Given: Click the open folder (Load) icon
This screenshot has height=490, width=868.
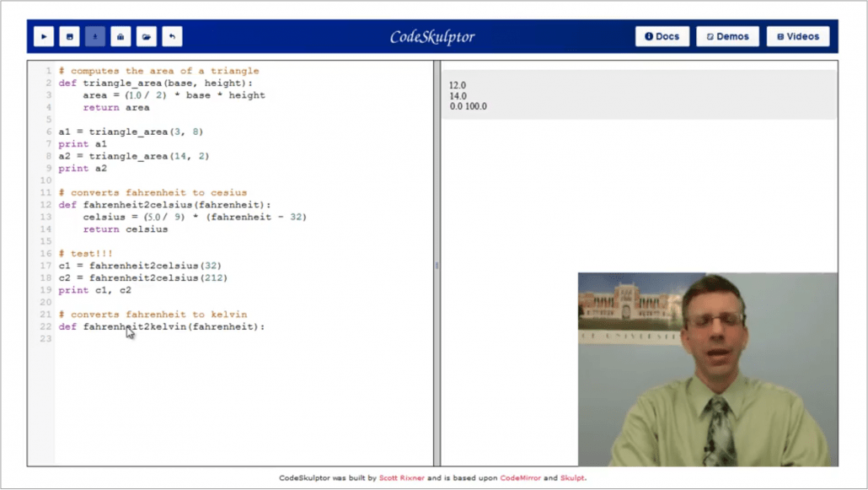Looking at the screenshot, I should (147, 37).
